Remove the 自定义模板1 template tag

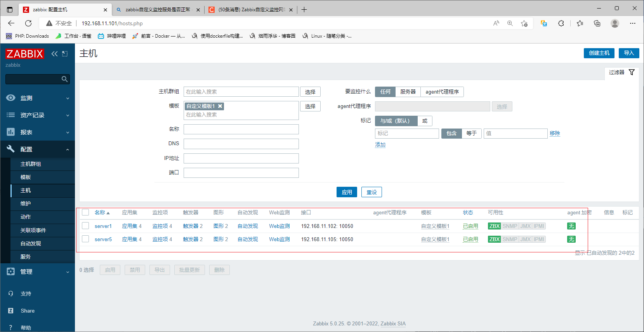(220, 106)
